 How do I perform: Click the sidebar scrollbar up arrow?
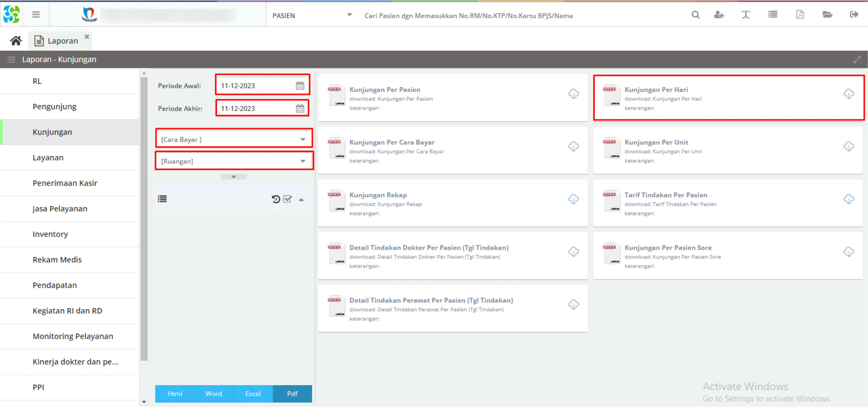point(144,73)
